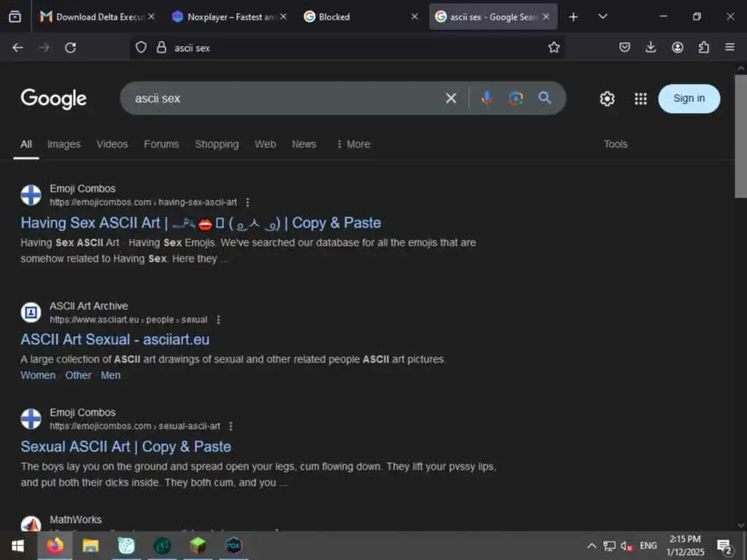Image resolution: width=747 pixels, height=560 pixels.
Task: Open the tracking protection shield panel
Action: coord(141,47)
